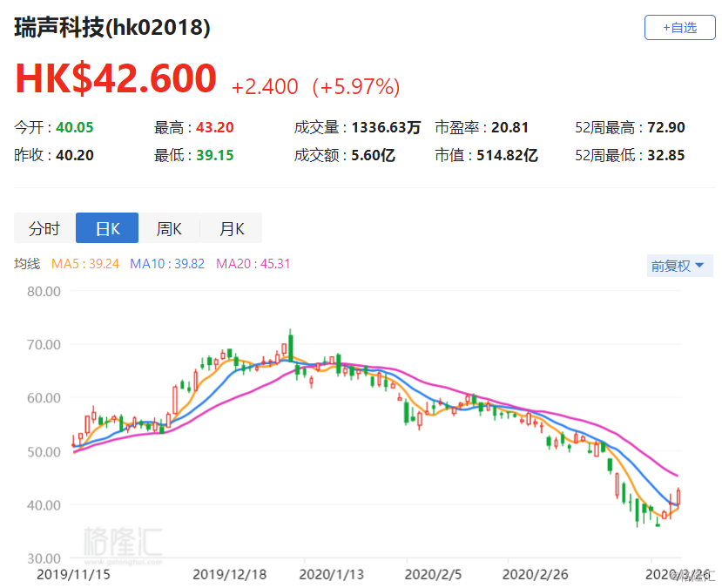722x588 pixels.
Task: Click the 2019/11/15 date axis label
Action: click(x=73, y=575)
